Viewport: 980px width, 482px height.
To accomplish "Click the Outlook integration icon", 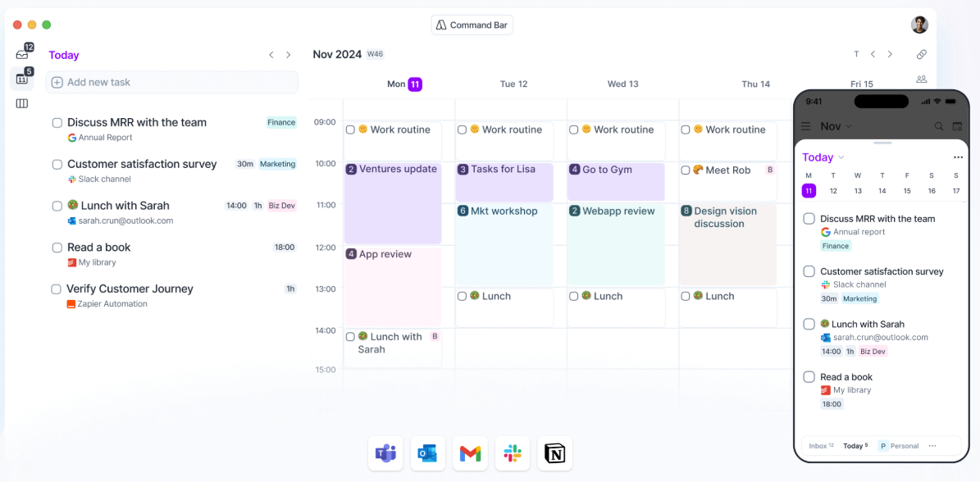I will [x=428, y=453].
